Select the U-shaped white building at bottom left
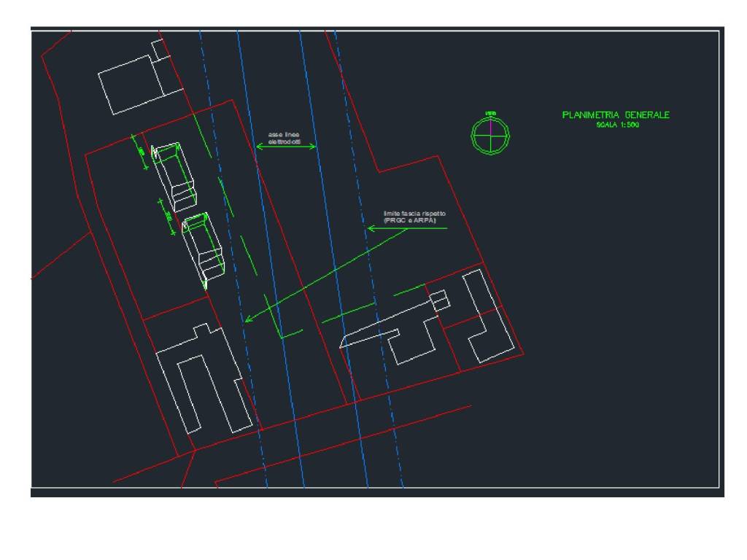 click(x=204, y=383)
